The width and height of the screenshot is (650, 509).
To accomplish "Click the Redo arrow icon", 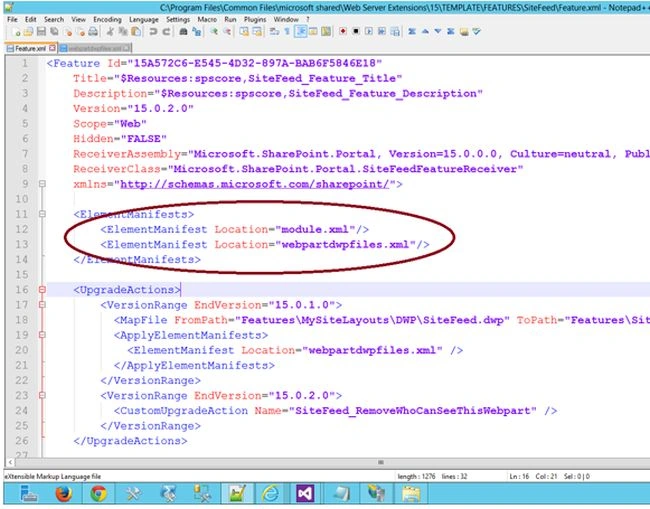I will [166, 32].
